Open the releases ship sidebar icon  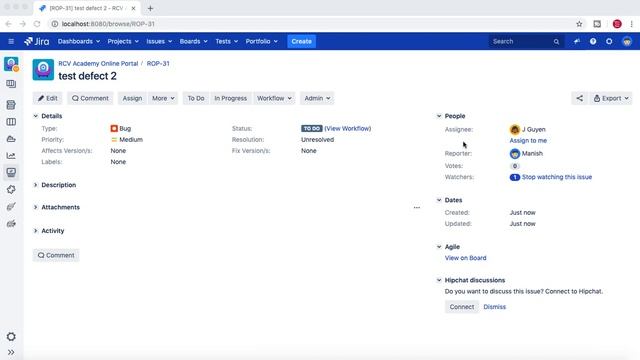coord(11,139)
